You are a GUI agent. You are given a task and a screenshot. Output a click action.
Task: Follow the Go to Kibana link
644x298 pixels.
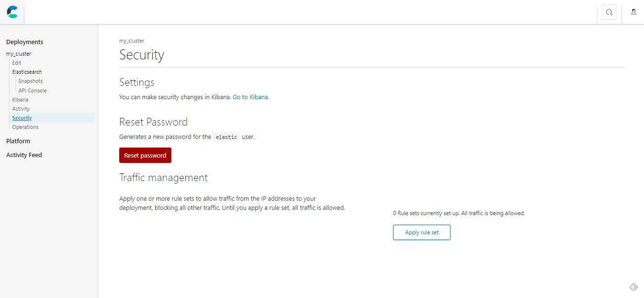pyautogui.click(x=250, y=97)
